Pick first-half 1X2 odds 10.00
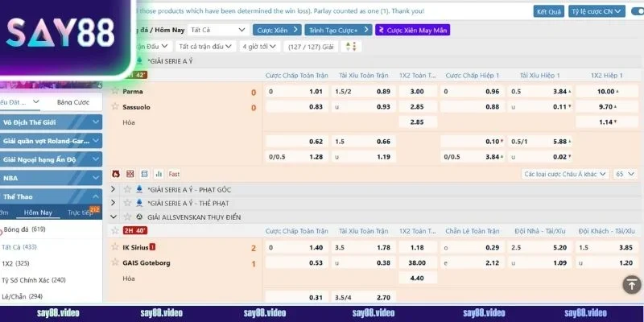644x322 pixels. pos(607,92)
